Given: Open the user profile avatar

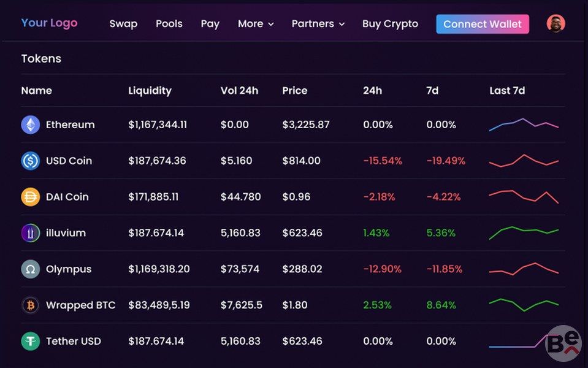Looking at the screenshot, I should pos(556,24).
